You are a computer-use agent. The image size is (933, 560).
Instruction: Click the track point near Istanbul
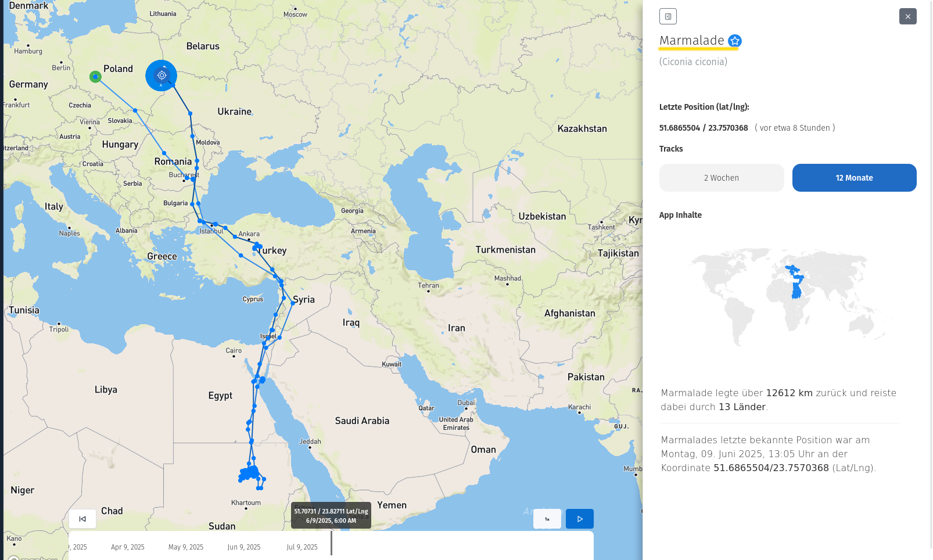201,221
